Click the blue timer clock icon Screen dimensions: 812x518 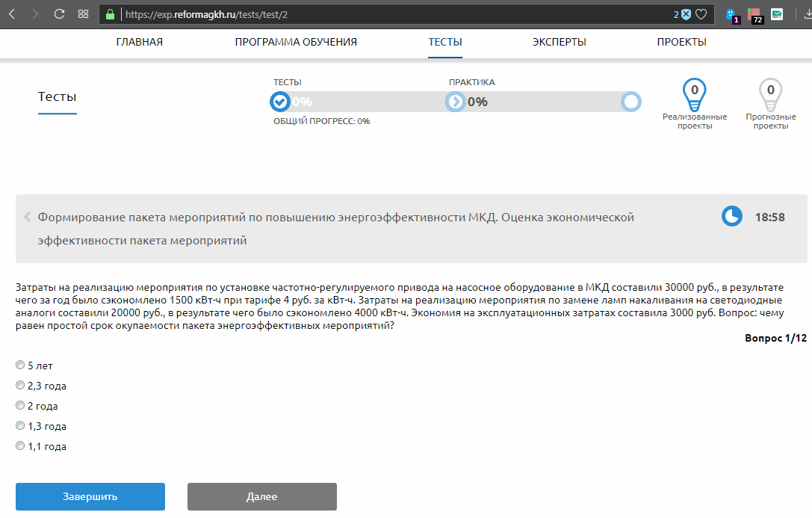coord(731,217)
